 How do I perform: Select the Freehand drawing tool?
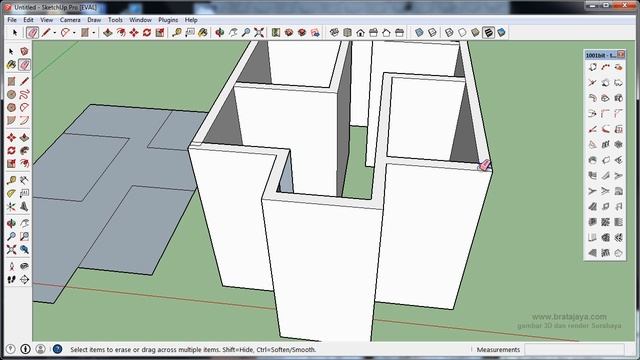(x=24, y=94)
